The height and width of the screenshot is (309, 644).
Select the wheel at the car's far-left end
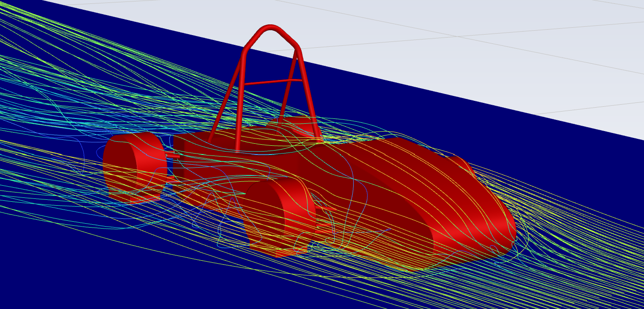pos(135,167)
